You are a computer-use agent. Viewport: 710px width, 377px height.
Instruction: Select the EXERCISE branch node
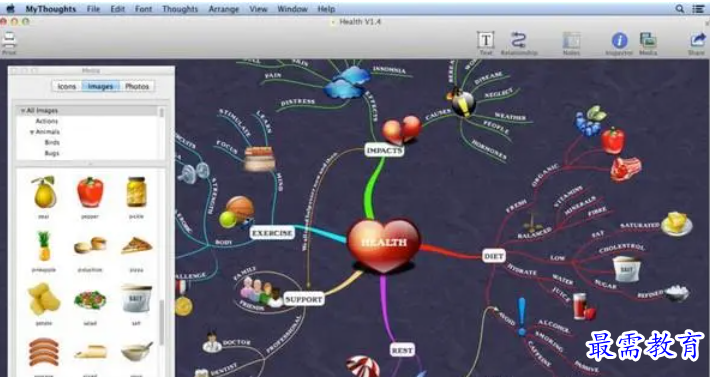pyautogui.click(x=273, y=233)
